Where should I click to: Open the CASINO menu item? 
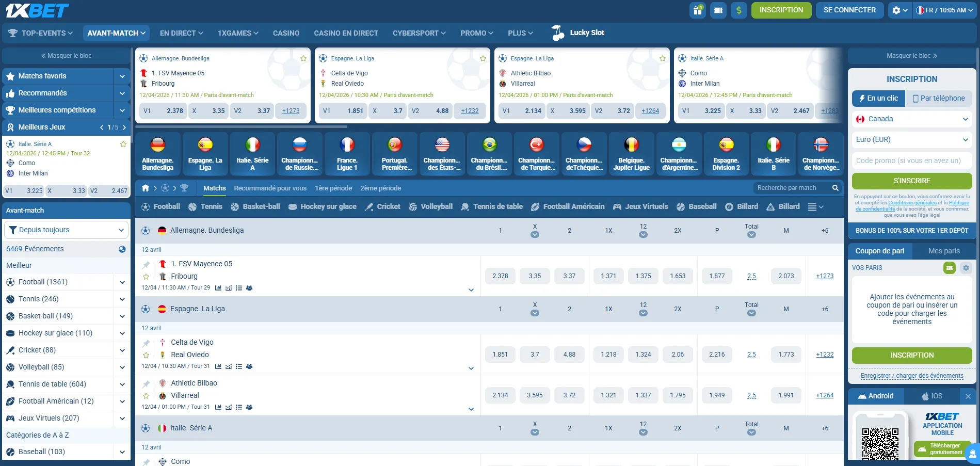click(286, 33)
